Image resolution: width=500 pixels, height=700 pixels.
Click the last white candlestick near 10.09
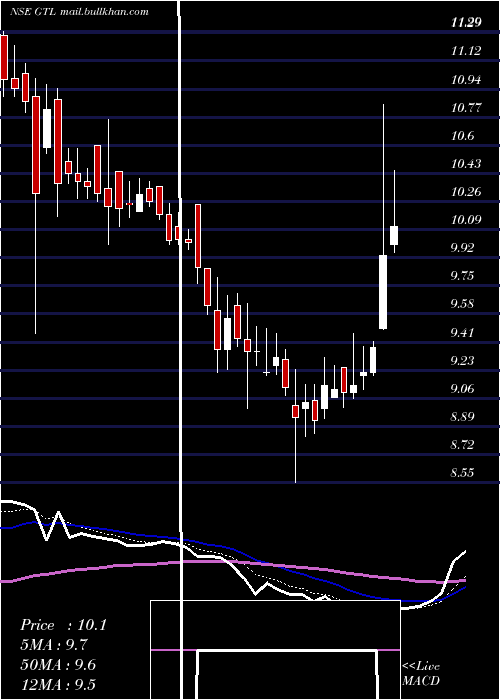pos(394,235)
